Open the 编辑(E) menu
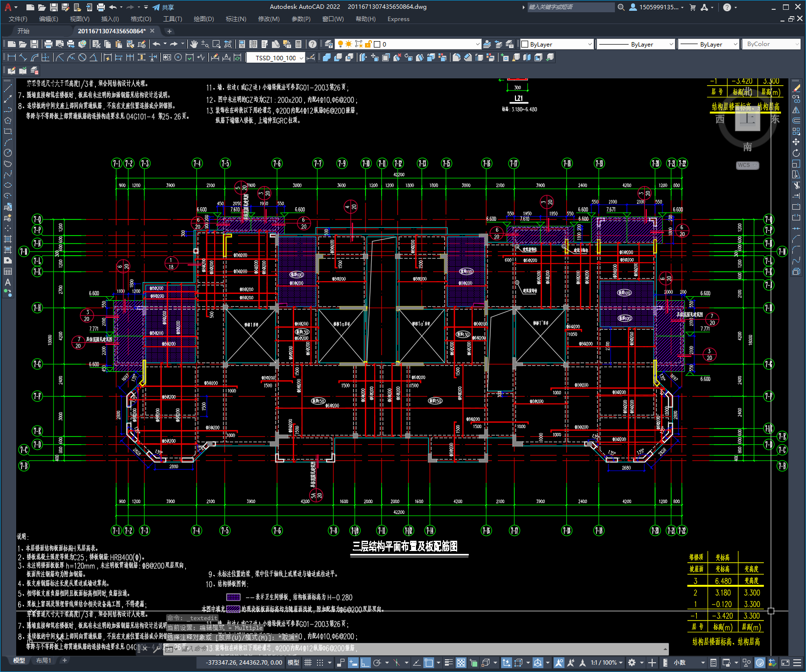This screenshot has width=806, height=672. [x=49, y=19]
